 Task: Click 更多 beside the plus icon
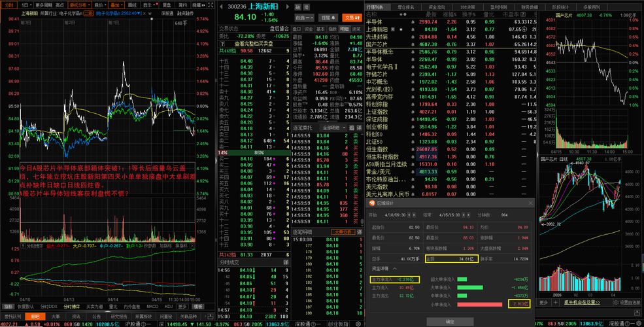(544, 302)
